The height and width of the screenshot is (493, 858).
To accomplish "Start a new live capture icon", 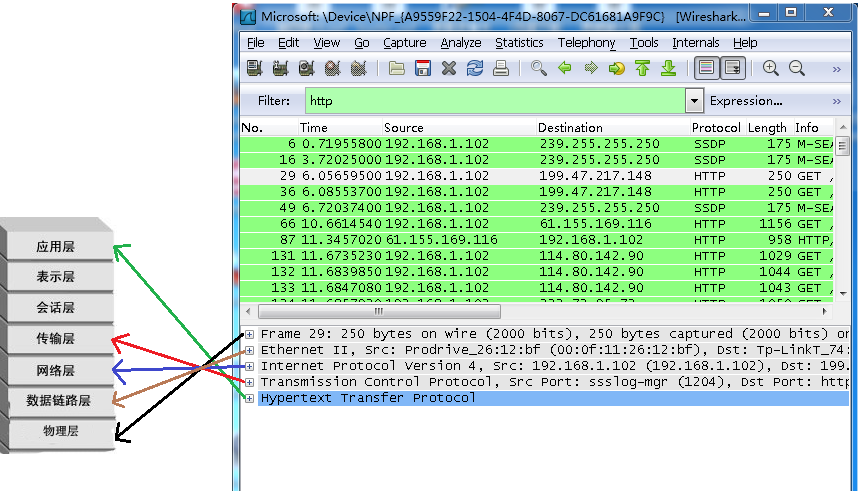I will [x=306, y=68].
